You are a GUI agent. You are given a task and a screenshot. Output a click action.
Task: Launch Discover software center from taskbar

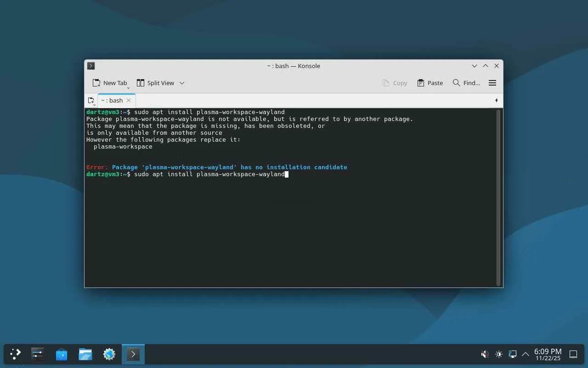[62, 354]
